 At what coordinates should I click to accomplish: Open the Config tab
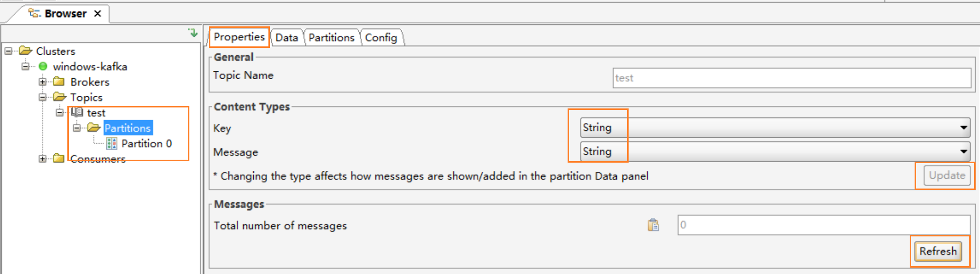381,38
